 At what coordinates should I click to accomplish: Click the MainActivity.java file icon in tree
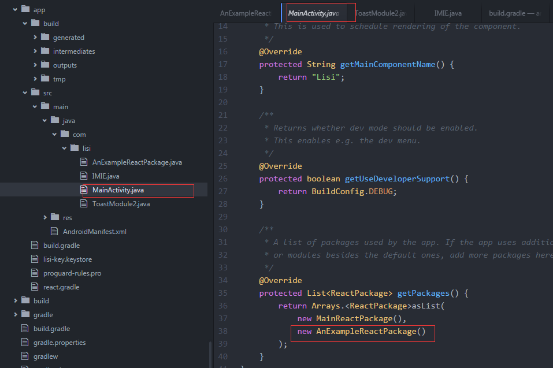click(x=84, y=189)
